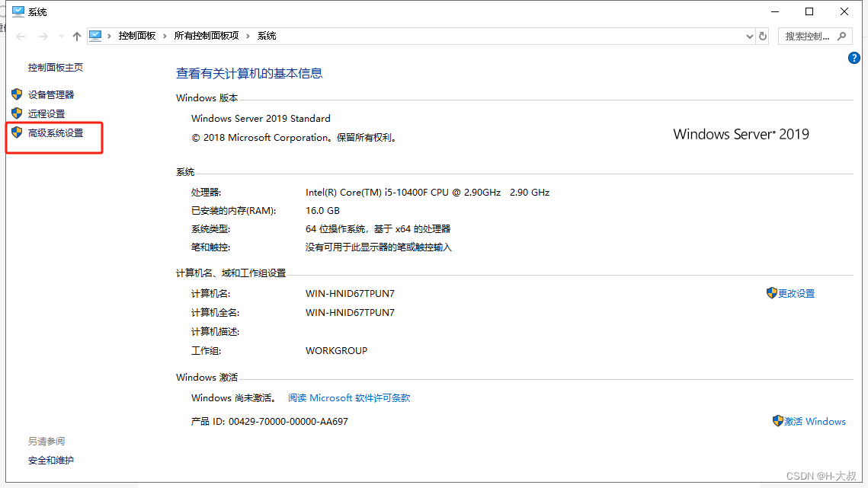Click full computer name value beside 计算机全名
Viewport: 868px width, 488px height.
tap(350, 313)
